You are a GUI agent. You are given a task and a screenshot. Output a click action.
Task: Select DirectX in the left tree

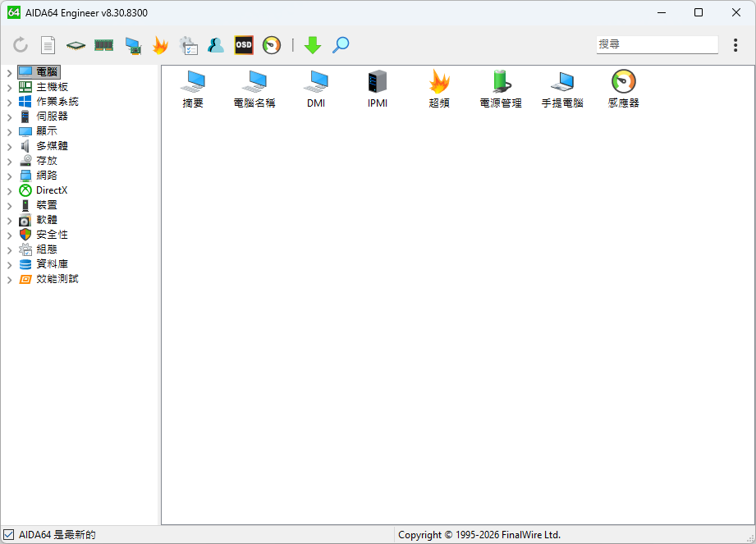52,190
